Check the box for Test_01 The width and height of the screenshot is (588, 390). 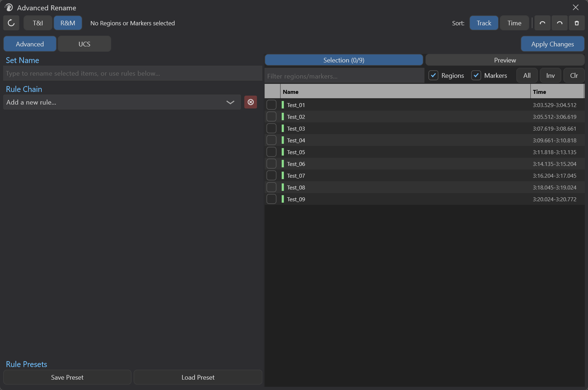[272, 105]
